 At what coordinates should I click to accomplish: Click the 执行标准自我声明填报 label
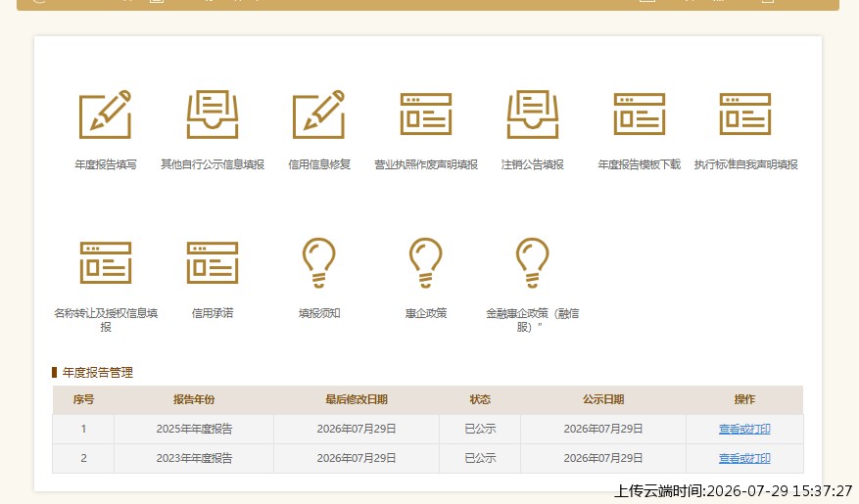point(745,164)
